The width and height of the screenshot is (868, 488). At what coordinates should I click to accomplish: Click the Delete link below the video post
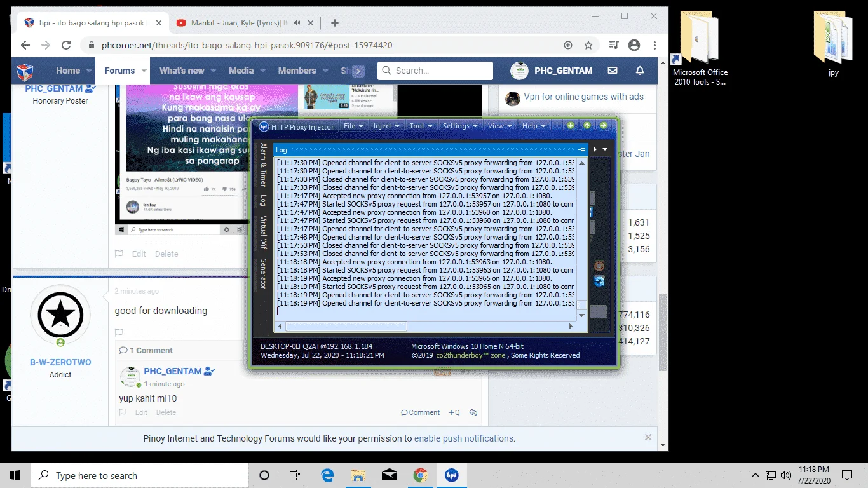(x=166, y=254)
